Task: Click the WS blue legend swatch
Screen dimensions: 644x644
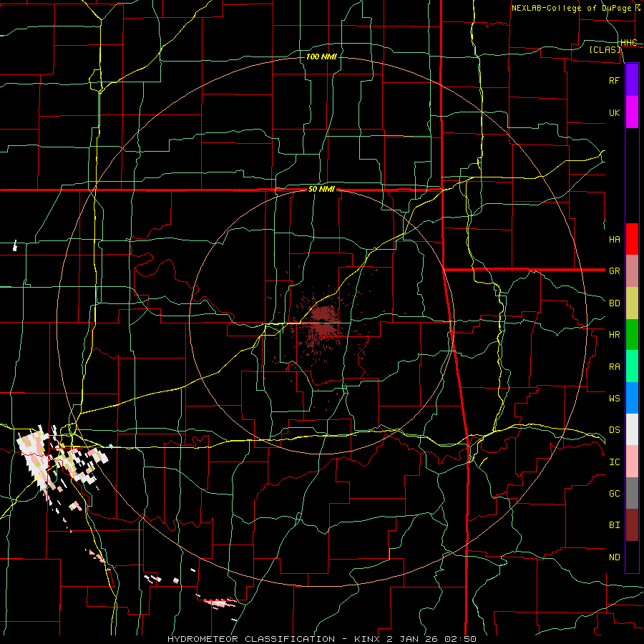Action: point(632,398)
